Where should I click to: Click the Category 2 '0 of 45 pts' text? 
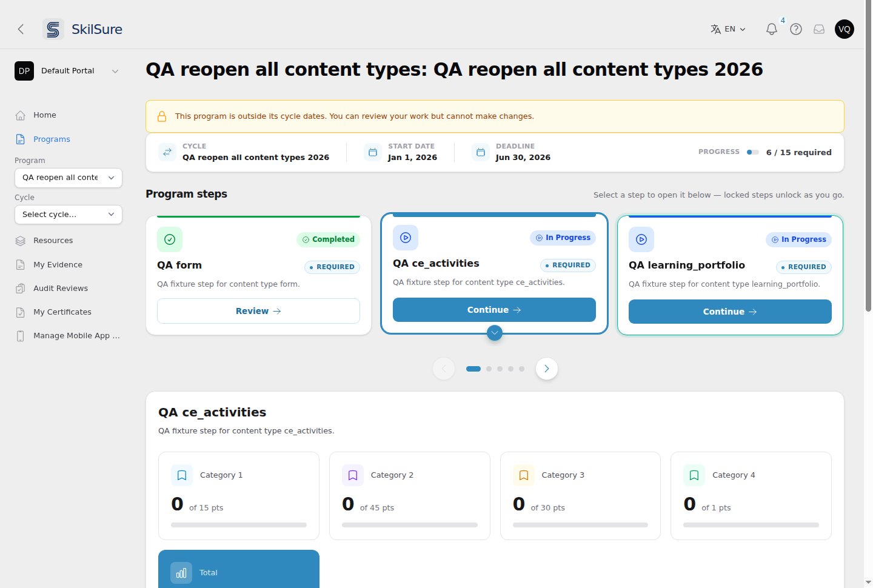[368, 505]
